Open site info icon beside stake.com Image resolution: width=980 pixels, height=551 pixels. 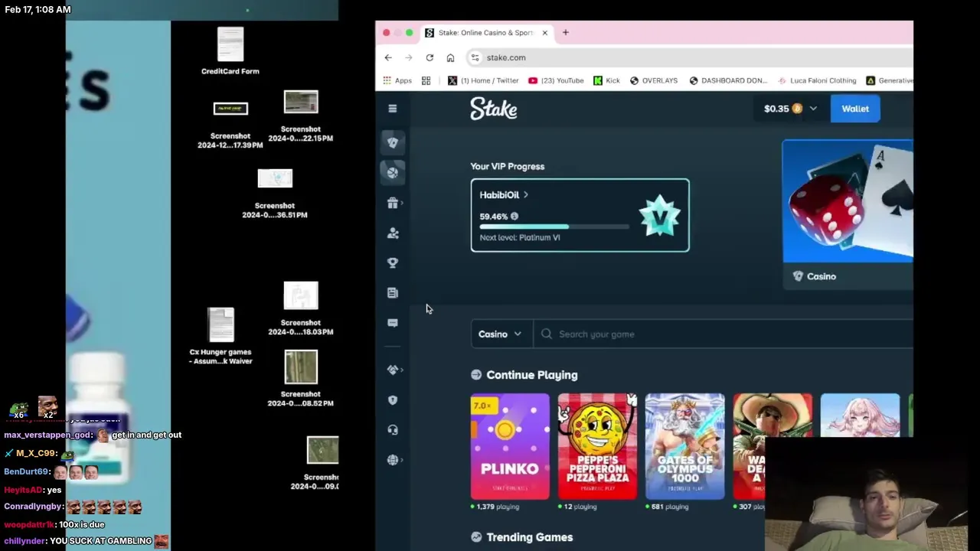[475, 57]
